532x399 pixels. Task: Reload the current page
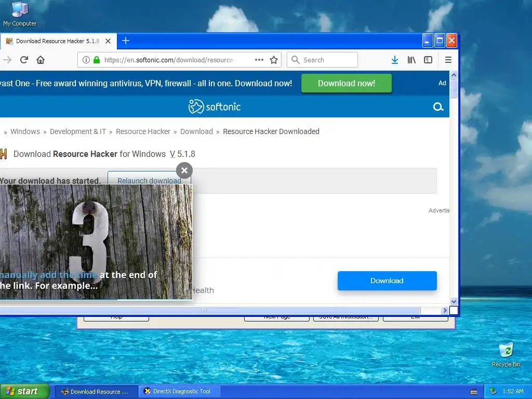tap(24, 60)
